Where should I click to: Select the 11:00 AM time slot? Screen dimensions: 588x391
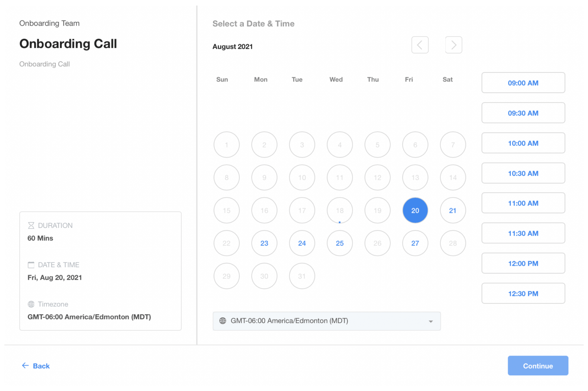point(523,203)
